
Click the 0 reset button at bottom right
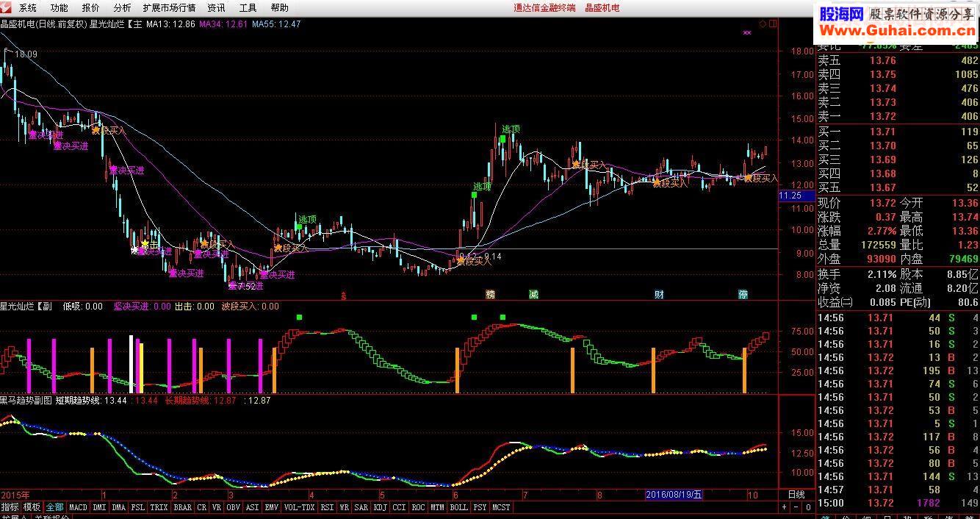[x=809, y=507]
